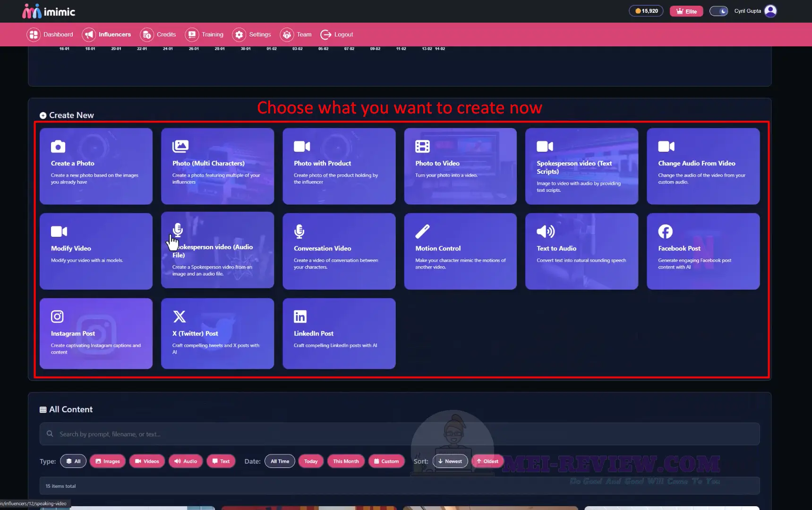Image resolution: width=812 pixels, height=510 pixels.
Task: Open the user profile avatar icon
Action: tap(770, 11)
